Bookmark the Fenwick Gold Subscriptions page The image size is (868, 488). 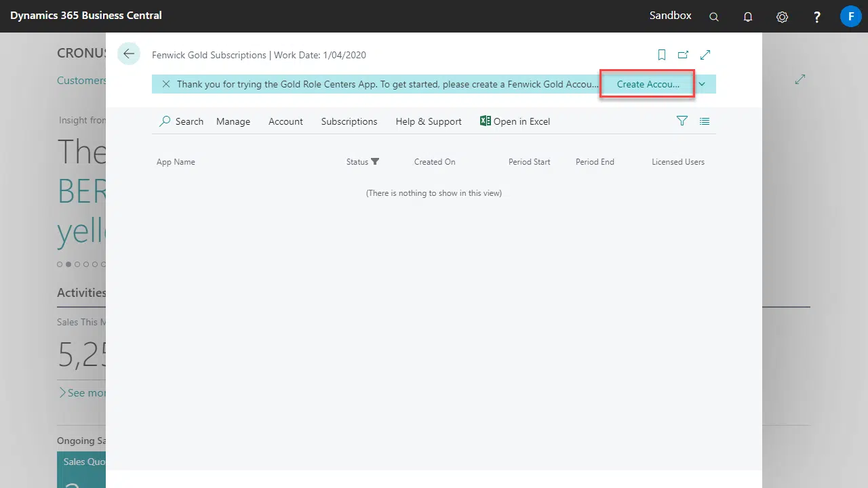coord(662,55)
